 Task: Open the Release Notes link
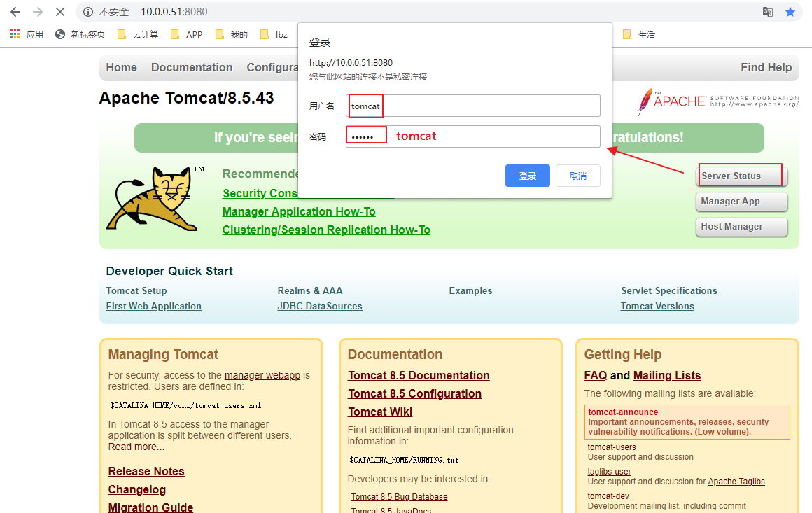point(146,471)
